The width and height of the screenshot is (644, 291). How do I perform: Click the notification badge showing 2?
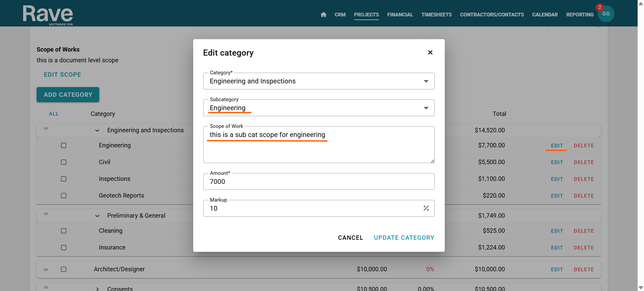599,7
